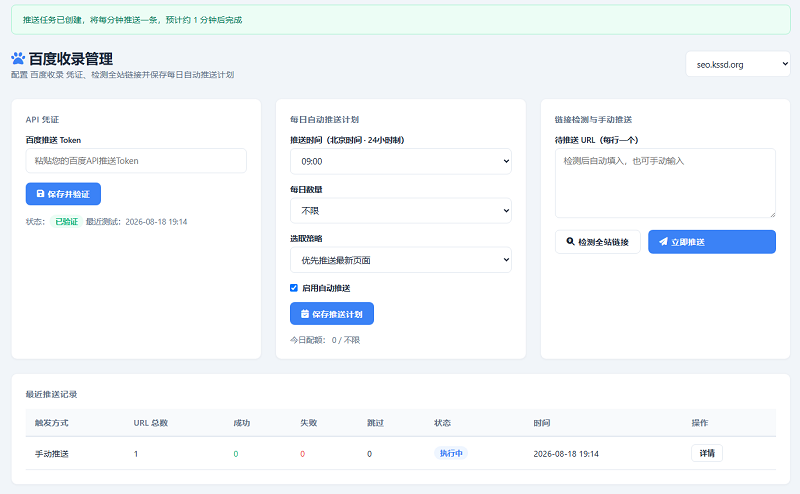Click the paper plane icon in 立即推送
This screenshot has width=800, height=494.
pyautogui.click(x=663, y=241)
